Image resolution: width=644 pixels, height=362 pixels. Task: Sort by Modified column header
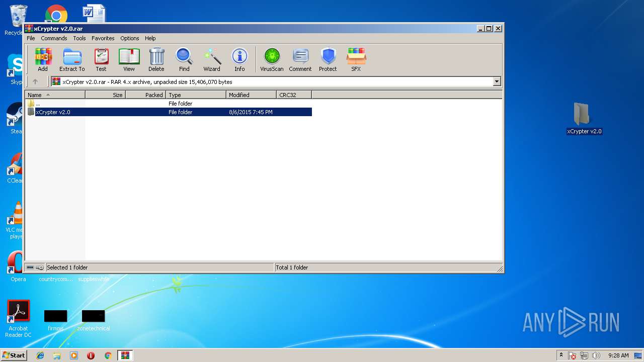pos(251,95)
